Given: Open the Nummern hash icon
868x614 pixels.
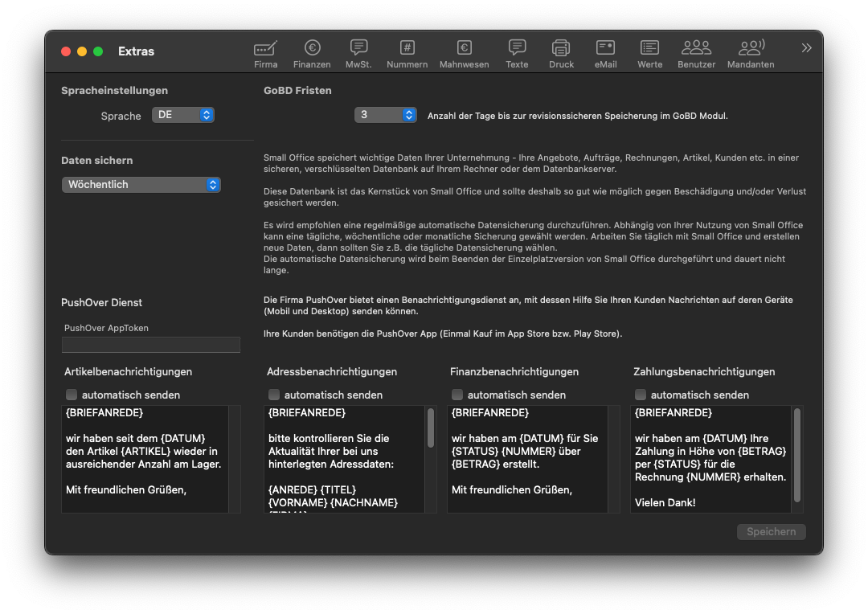Looking at the screenshot, I should click(407, 49).
